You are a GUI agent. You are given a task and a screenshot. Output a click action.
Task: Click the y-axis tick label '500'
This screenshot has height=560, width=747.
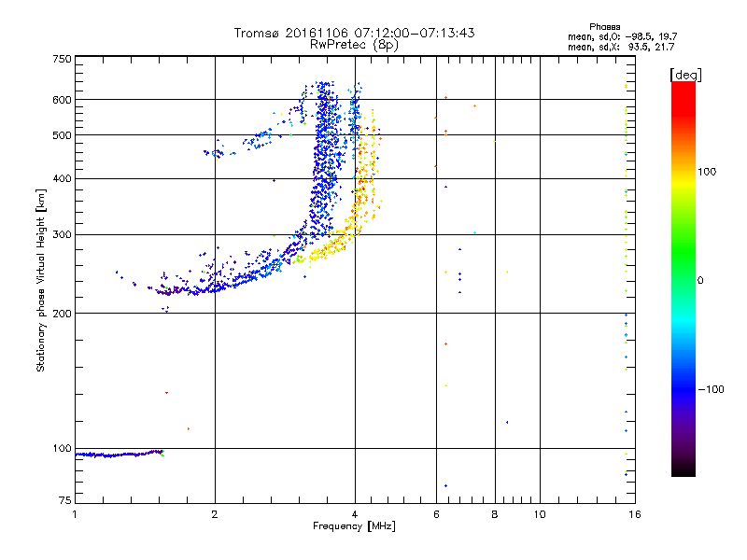62,135
